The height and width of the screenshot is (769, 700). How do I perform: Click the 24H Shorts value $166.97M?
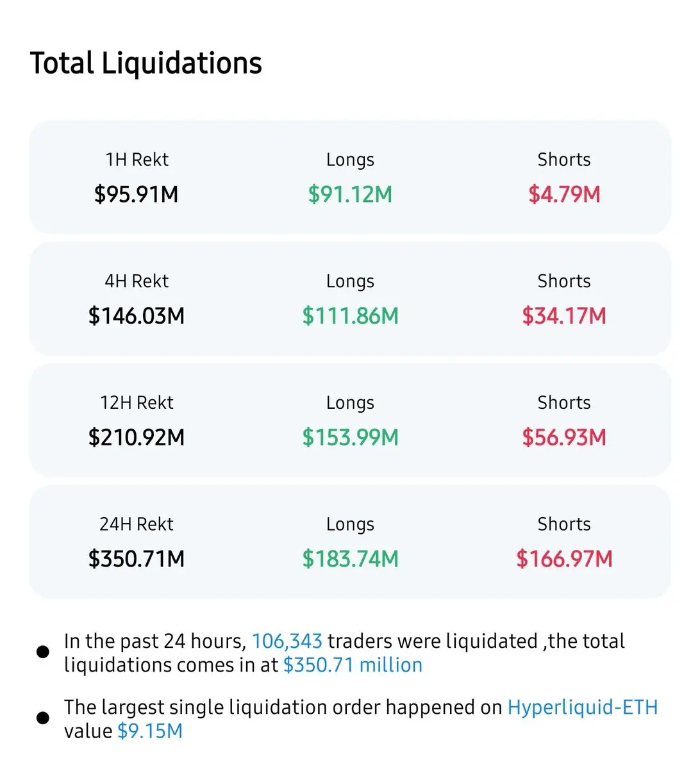564,559
